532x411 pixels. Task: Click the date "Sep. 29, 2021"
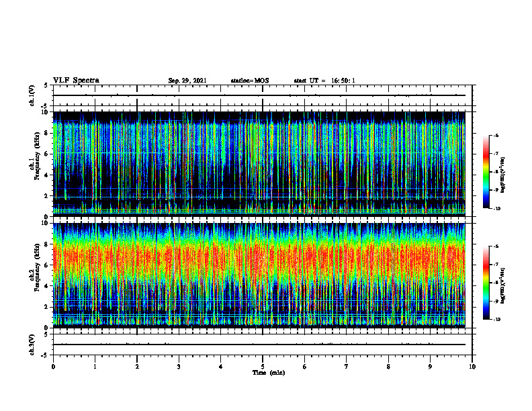[187, 81]
